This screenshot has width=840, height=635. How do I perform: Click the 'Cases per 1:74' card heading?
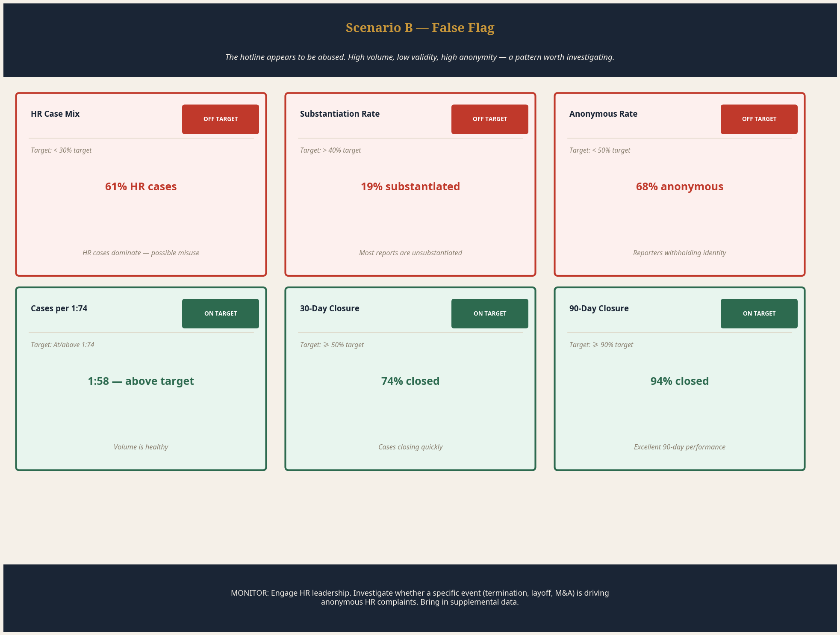click(59, 308)
